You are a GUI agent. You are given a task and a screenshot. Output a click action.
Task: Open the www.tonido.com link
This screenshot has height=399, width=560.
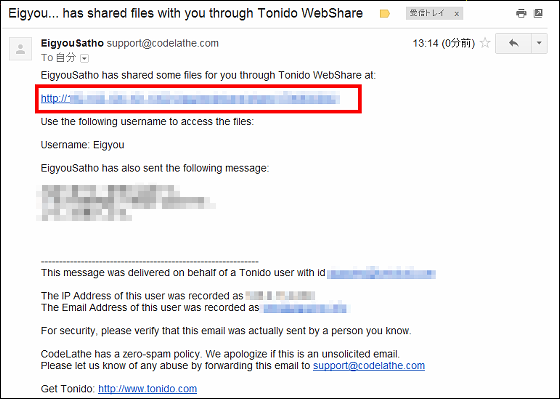[148, 389]
